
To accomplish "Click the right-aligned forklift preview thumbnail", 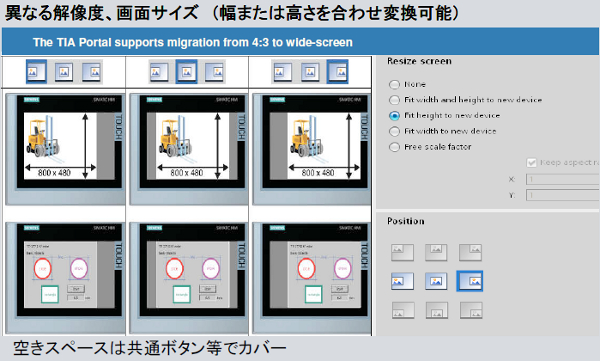I will pyautogui.click(x=311, y=149).
